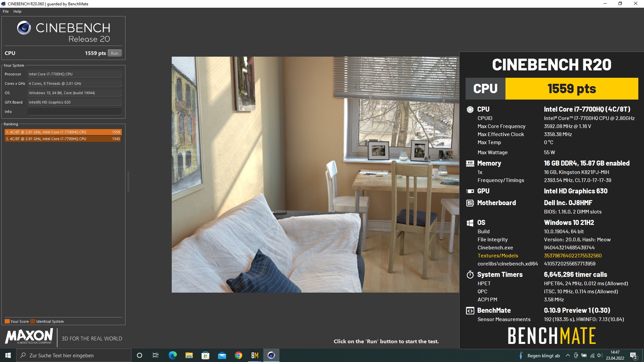Select the Processor field value
This screenshot has width=644, height=362.
[74, 74]
